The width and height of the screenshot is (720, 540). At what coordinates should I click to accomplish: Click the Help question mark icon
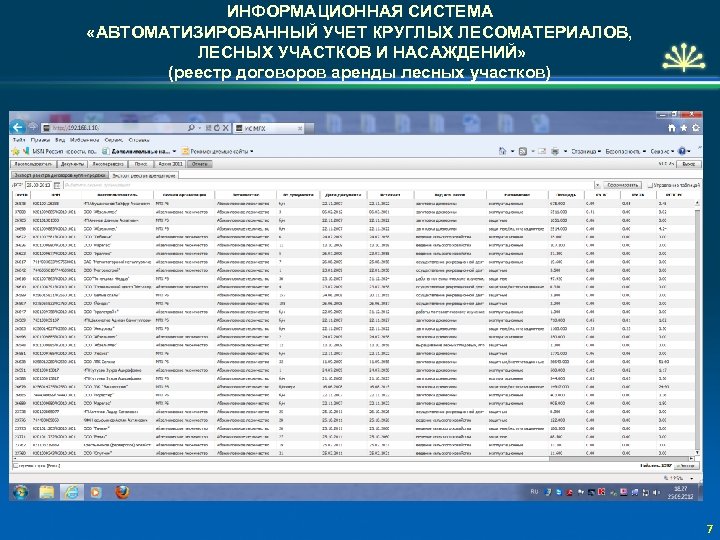pos(682,151)
